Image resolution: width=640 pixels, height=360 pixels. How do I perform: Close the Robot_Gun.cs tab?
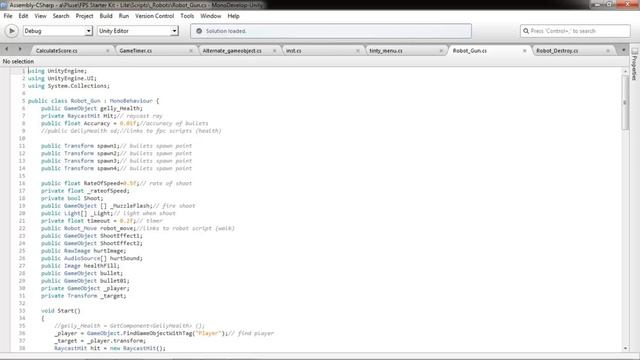(x=524, y=51)
